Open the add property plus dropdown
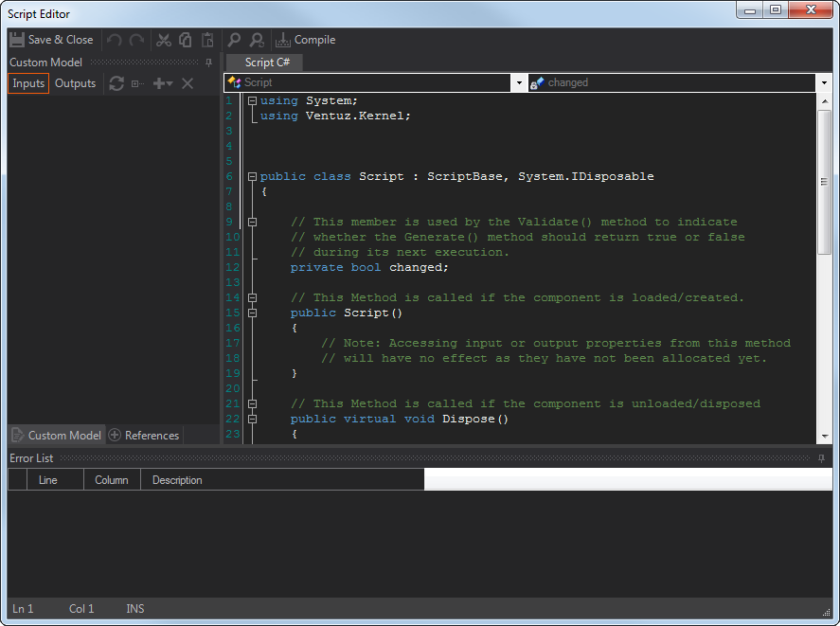 163,83
